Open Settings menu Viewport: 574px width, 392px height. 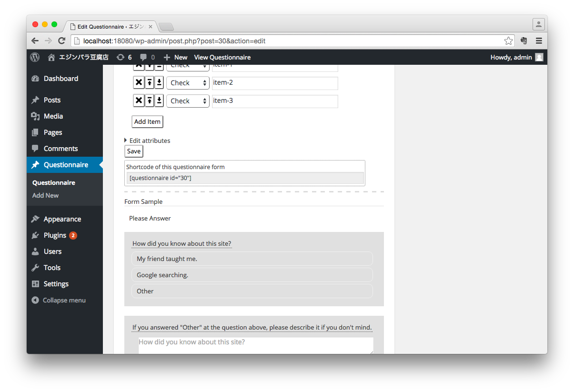click(65, 284)
